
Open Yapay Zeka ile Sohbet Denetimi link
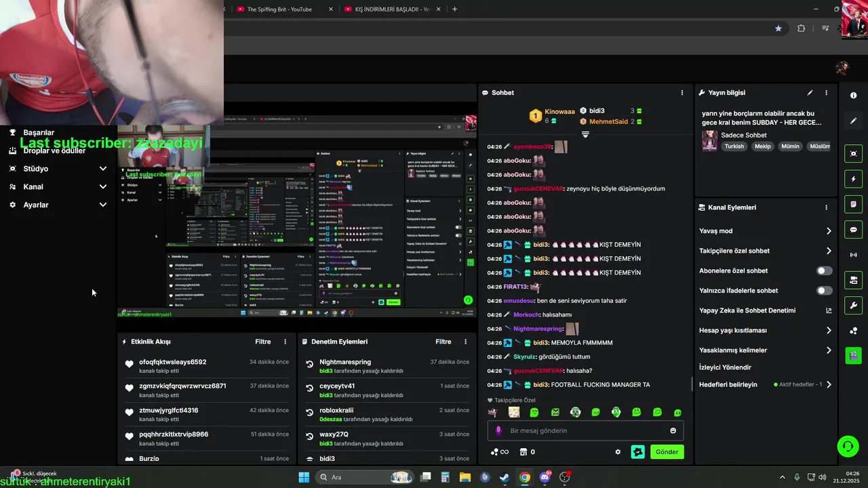pyautogui.click(x=765, y=310)
